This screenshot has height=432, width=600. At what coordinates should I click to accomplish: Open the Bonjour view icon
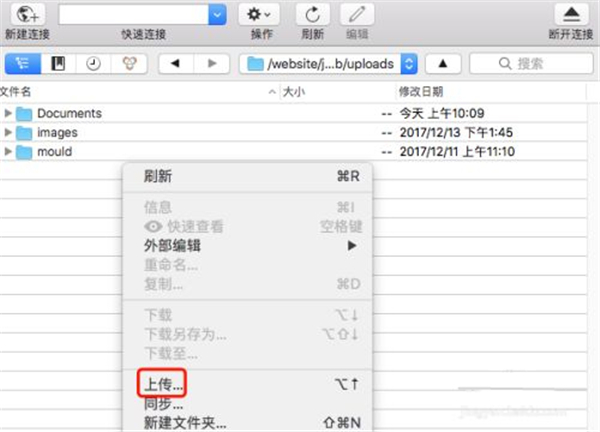click(128, 64)
